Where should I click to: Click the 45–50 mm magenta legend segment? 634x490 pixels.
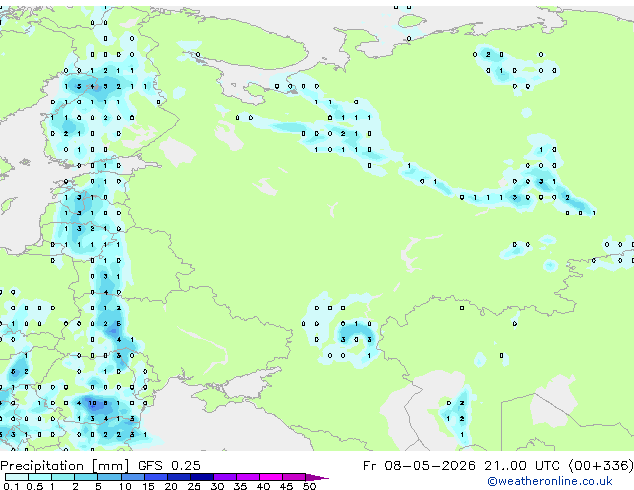point(294,477)
